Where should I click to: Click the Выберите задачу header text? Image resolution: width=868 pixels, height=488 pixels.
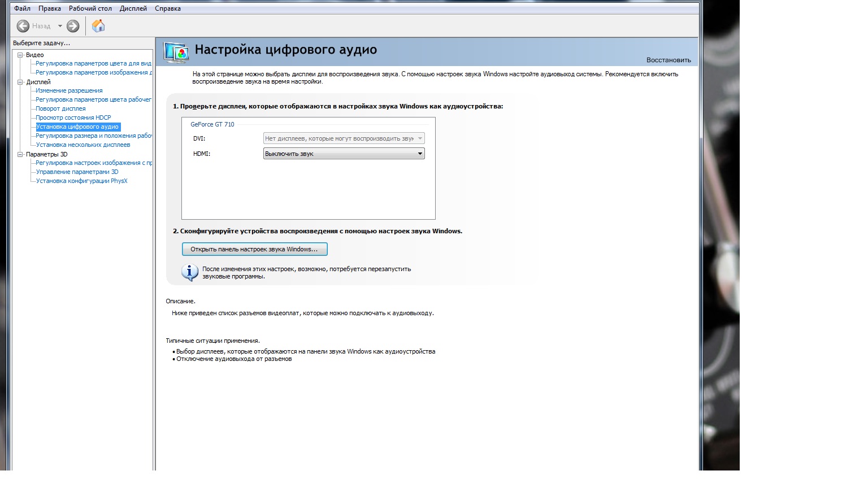pyautogui.click(x=41, y=43)
